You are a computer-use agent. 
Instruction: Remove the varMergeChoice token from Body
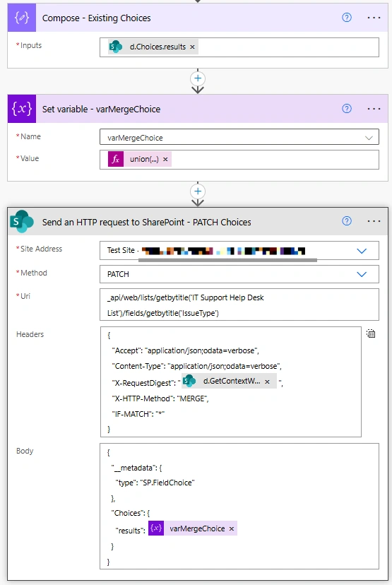[232, 528]
